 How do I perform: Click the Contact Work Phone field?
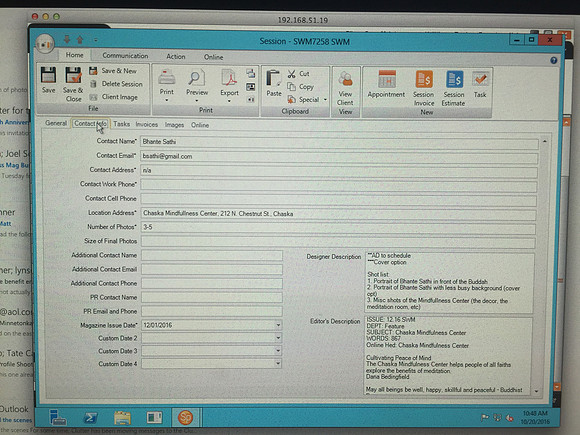point(339,186)
